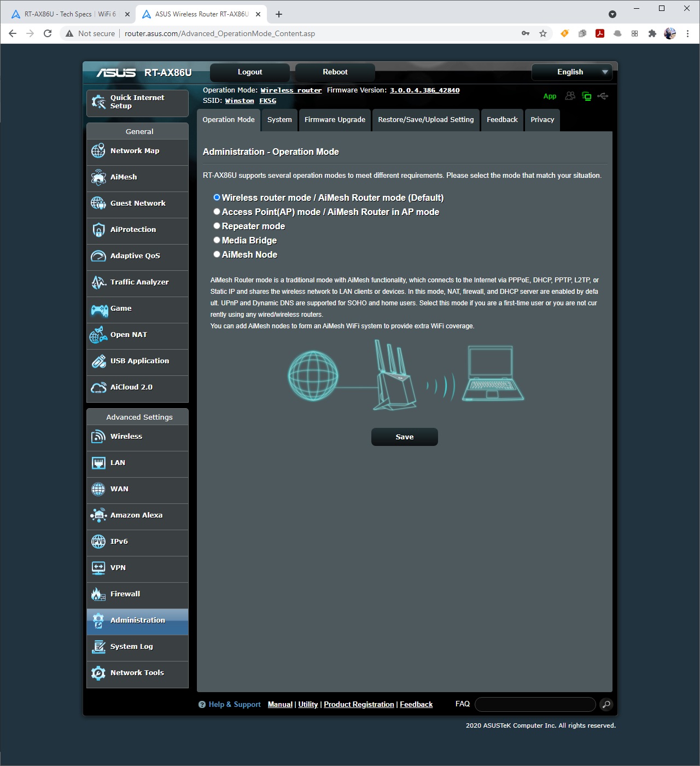Click the FAQ search input field

(x=535, y=705)
